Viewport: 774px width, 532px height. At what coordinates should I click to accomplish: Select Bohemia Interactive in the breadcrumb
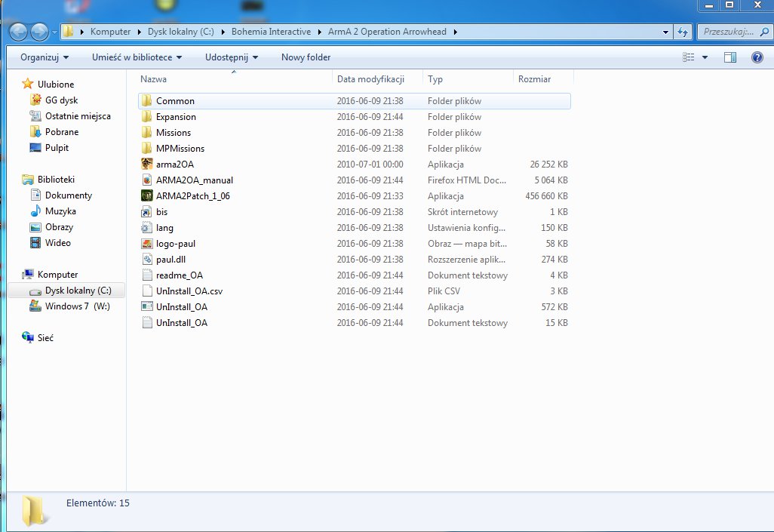point(271,32)
